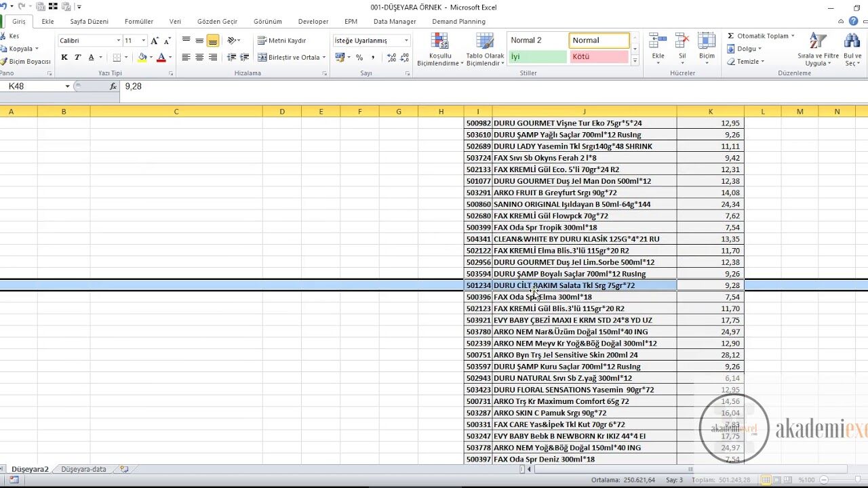The image size is (868, 488).
Task: Align text to middle of cell
Action: 199,41
